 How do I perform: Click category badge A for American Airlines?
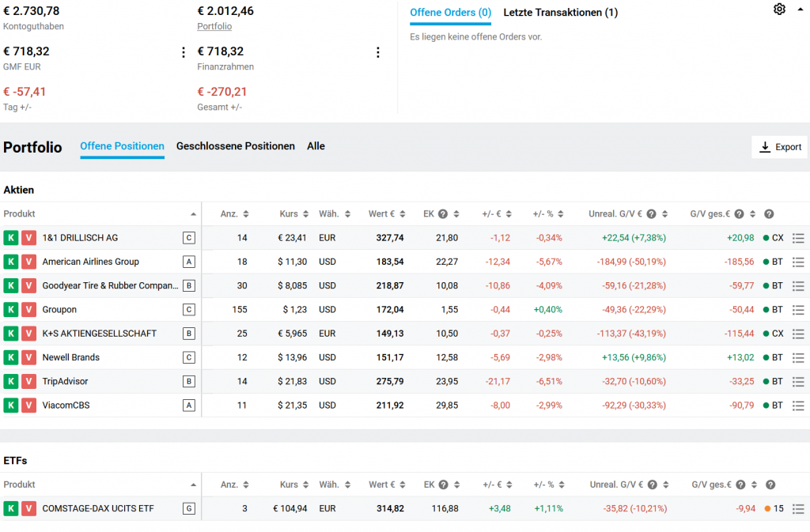click(x=188, y=262)
